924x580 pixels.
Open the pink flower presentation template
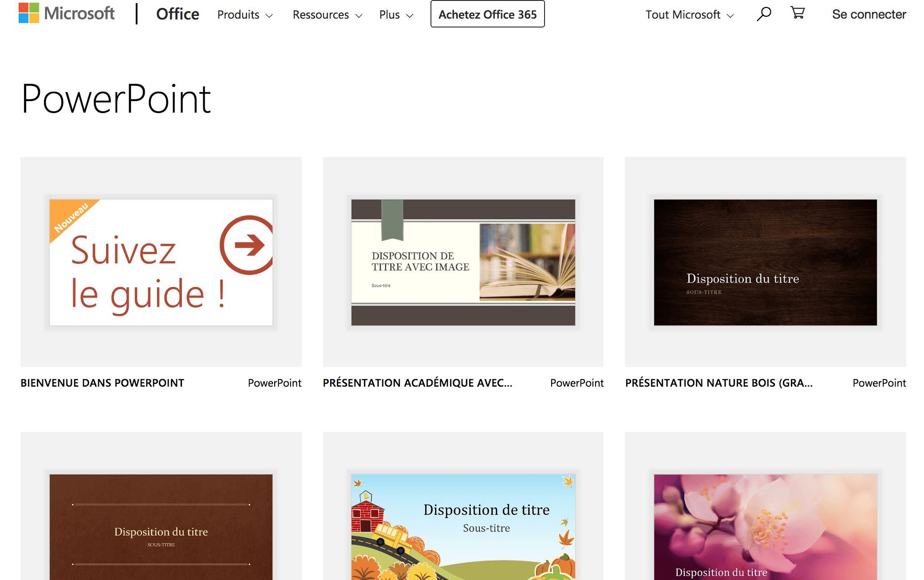click(x=764, y=528)
